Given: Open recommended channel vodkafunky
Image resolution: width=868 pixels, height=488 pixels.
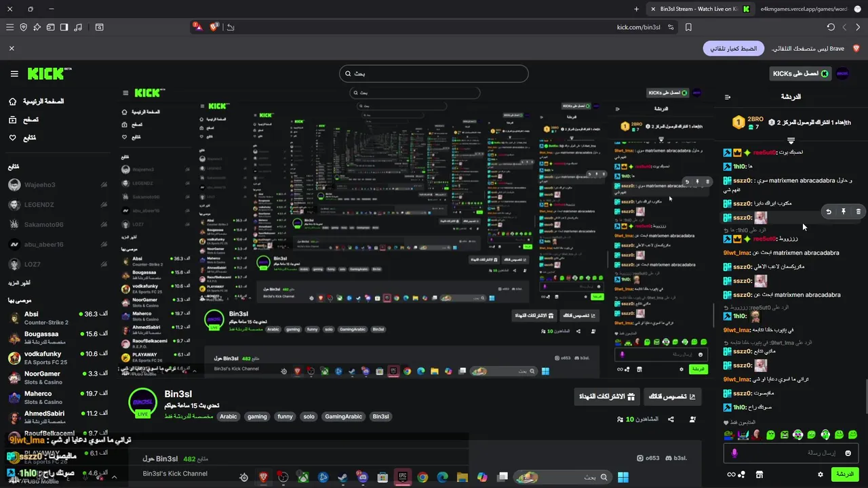Looking at the screenshot, I should tap(58, 357).
